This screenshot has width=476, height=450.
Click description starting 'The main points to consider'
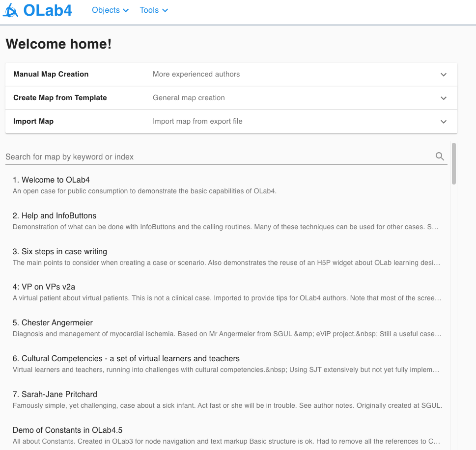(226, 263)
